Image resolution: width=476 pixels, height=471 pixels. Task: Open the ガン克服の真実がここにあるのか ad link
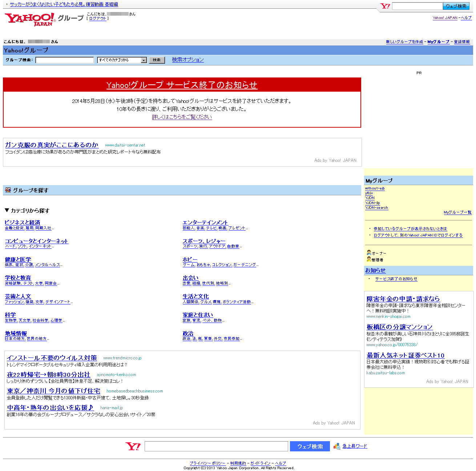[x=52, y=145]
